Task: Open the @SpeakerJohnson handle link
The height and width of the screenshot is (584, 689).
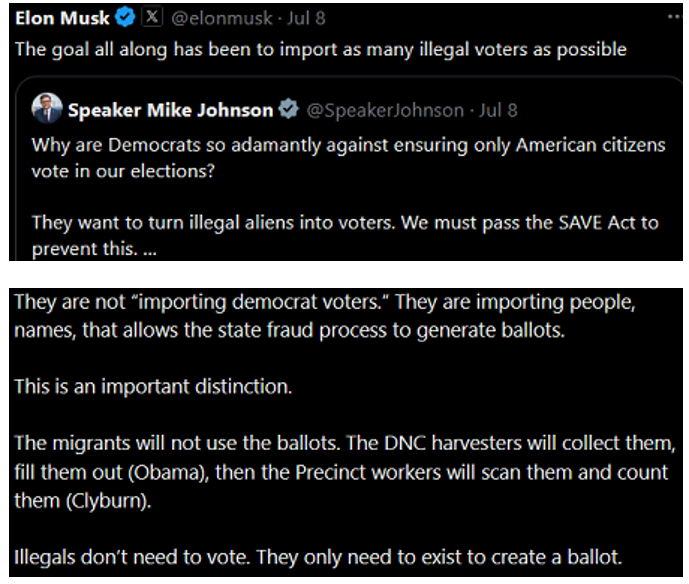Action: tap(385, 110)
